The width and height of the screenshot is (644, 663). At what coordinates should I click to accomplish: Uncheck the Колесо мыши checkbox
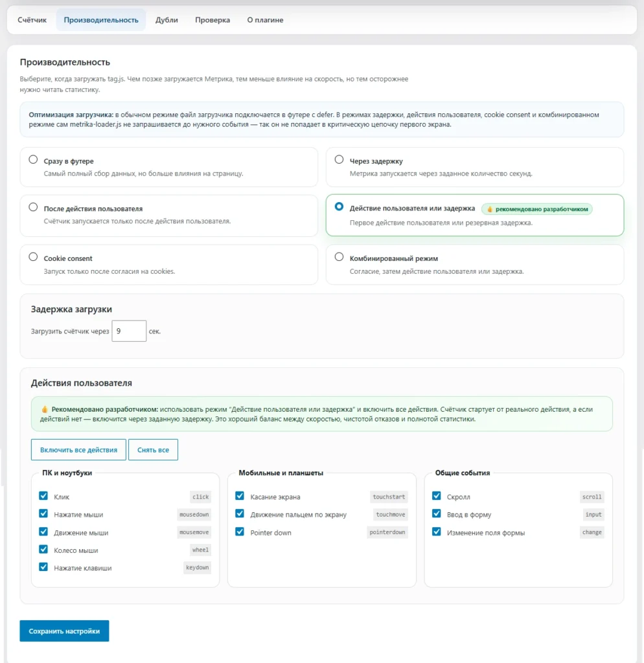click(43, 549)
